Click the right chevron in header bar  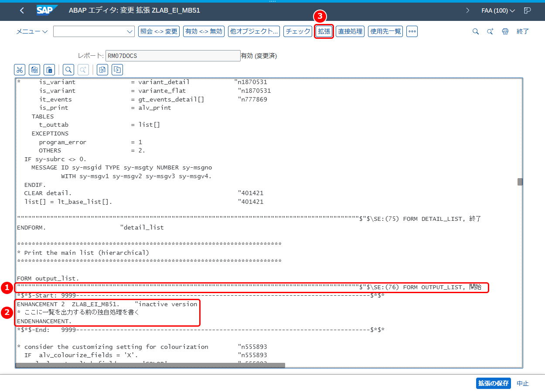pos(468,10)
